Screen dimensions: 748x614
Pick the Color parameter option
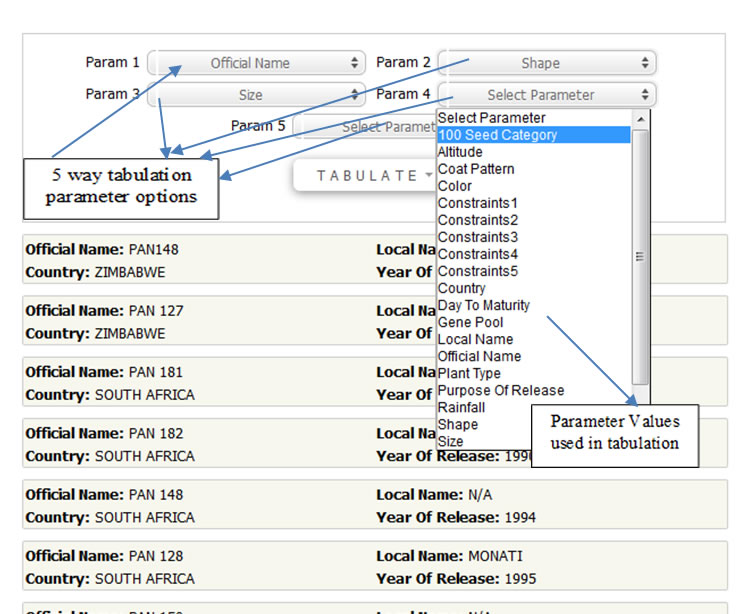click(x=455, y=186)
